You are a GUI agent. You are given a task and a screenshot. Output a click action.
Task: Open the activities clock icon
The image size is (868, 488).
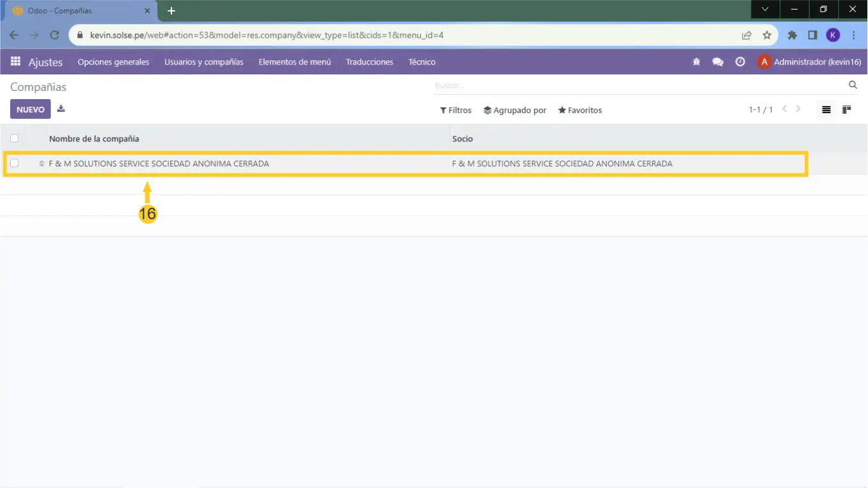(740, 62)
